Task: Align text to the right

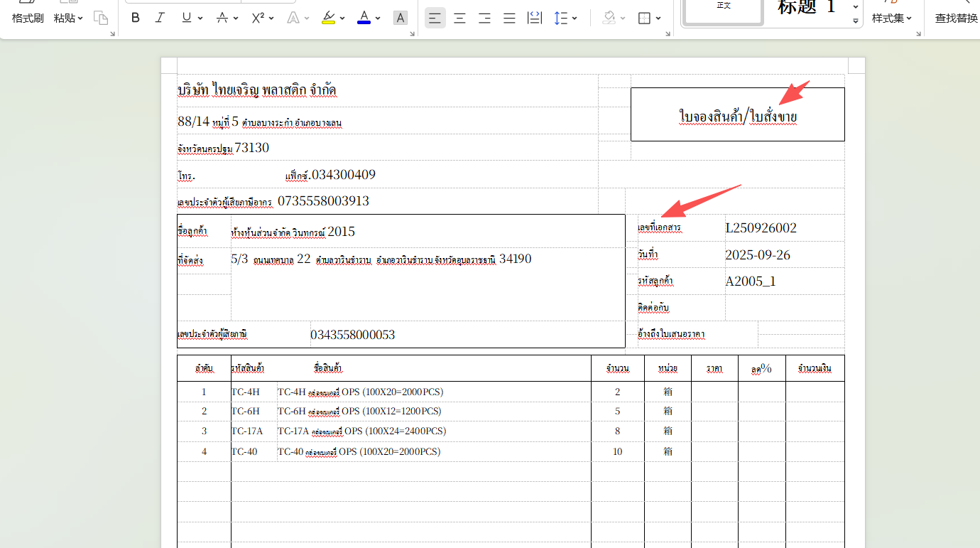Action: [x=484, y=18]
